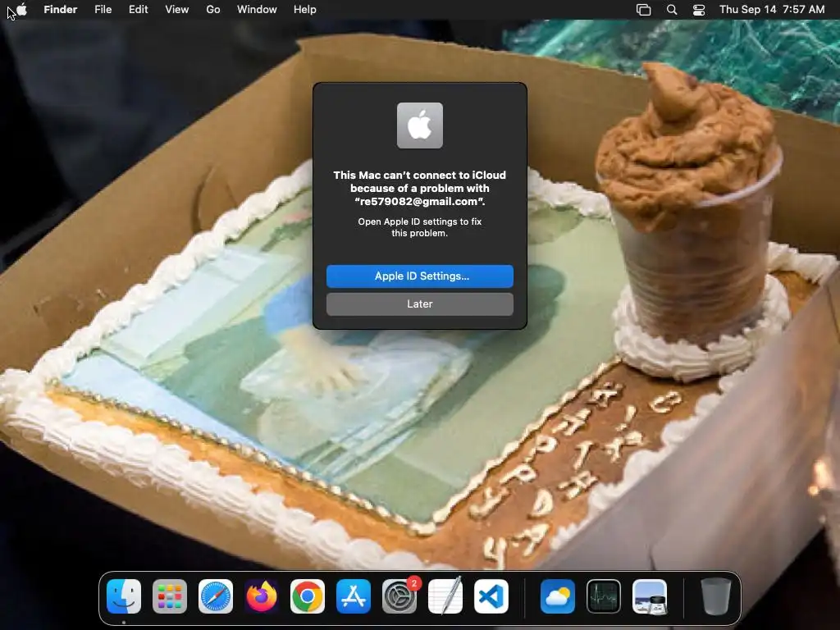
Task: Open the Window menu
Action: pos(257,9)
